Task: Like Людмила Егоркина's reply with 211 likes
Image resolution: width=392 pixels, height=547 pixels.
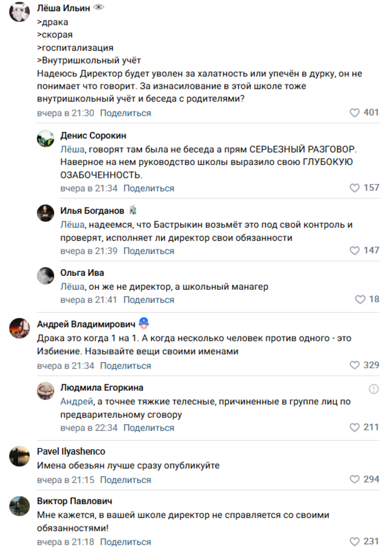Action: tap(354, 427)
